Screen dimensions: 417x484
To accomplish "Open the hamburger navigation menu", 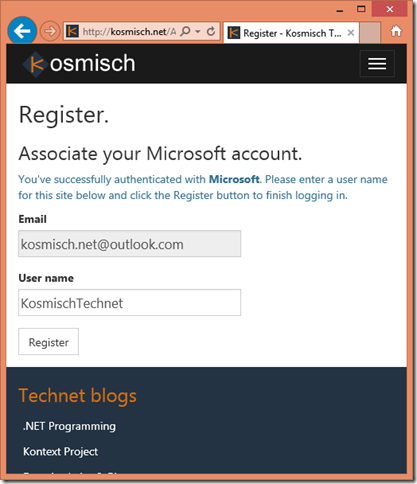I will pyautogui.click(x=377, y=64).
